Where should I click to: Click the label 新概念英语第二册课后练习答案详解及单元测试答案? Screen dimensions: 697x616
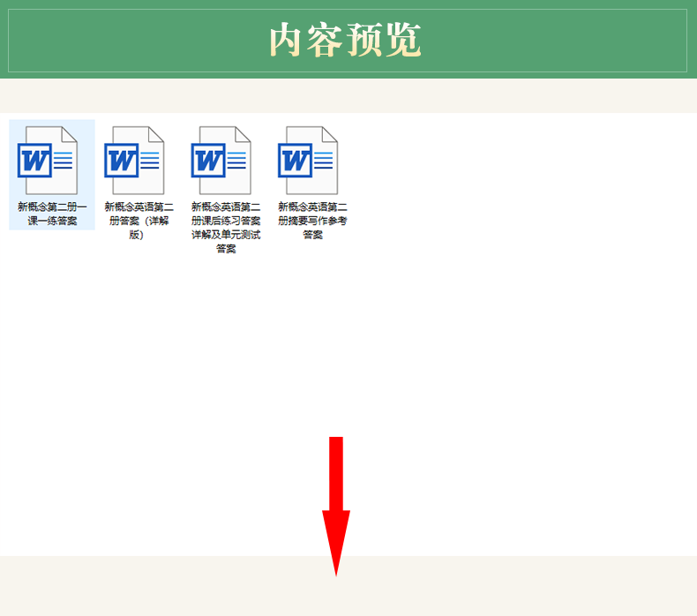[x=226, y=228]
